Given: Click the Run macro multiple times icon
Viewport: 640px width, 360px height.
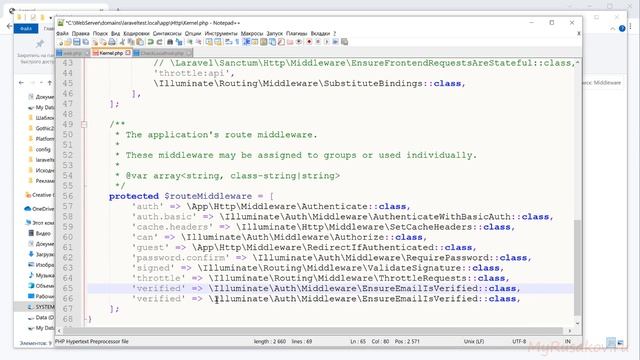Looking at the screenshot, I should tap(335, 42).
